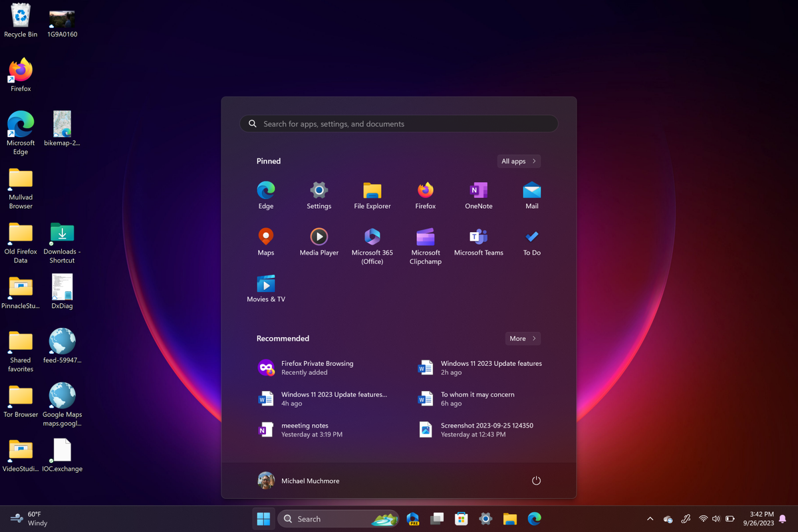This screenshot has width=798, height=532.
Task: Click the pen menu tray icon
Action: pyautogui.click(x=686, y=519)
